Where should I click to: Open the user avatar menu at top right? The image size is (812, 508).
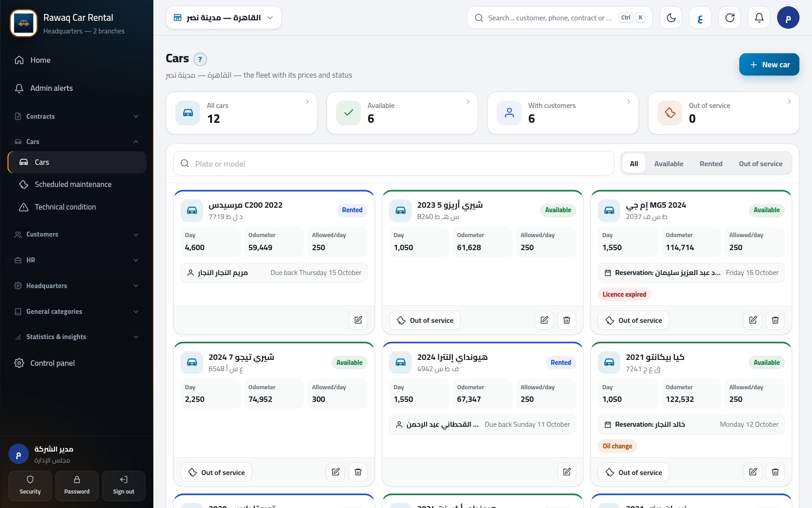tap(788, 18)
